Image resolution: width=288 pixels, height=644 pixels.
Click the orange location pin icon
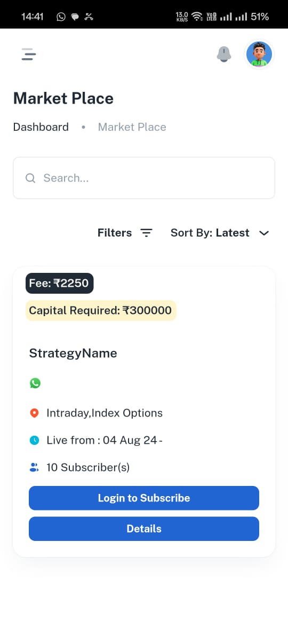(34, 413)
